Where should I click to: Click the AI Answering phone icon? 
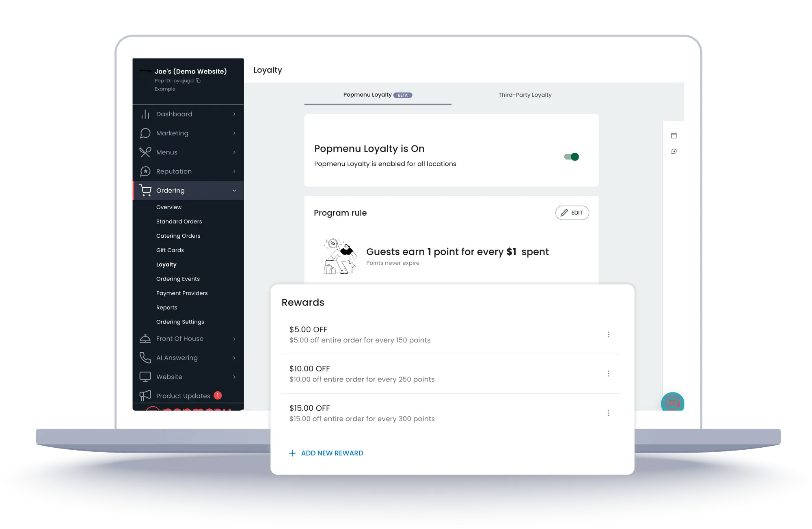(145, 358)
